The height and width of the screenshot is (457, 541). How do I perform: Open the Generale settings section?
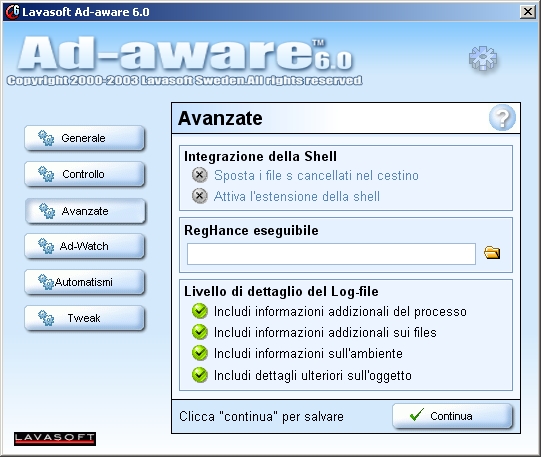click(84, 138)
